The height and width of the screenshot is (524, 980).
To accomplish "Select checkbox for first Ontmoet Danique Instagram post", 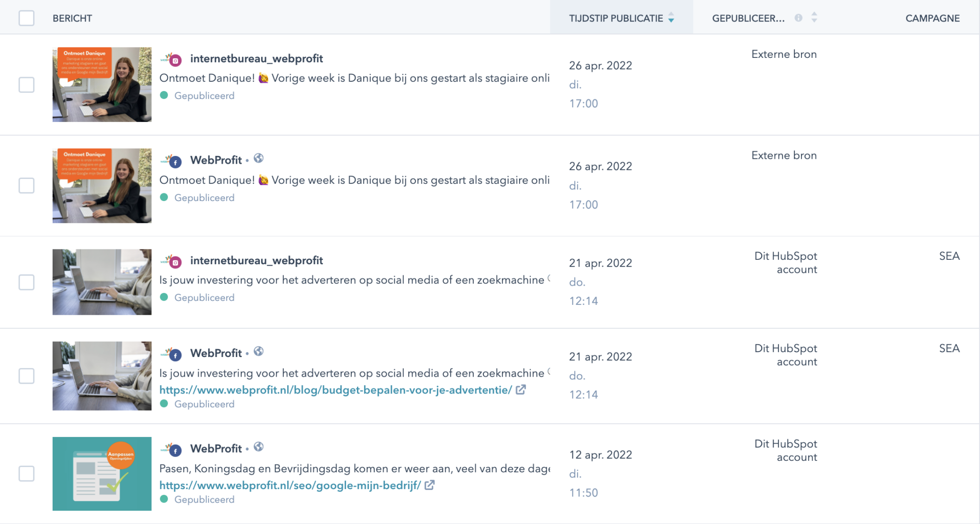I will tap(26, 85).
